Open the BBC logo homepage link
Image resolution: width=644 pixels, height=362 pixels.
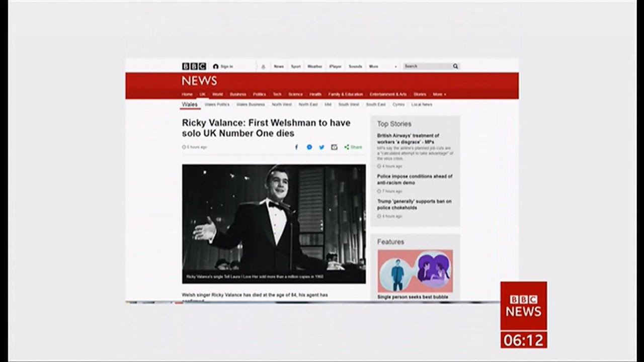[x=194, y=66]
